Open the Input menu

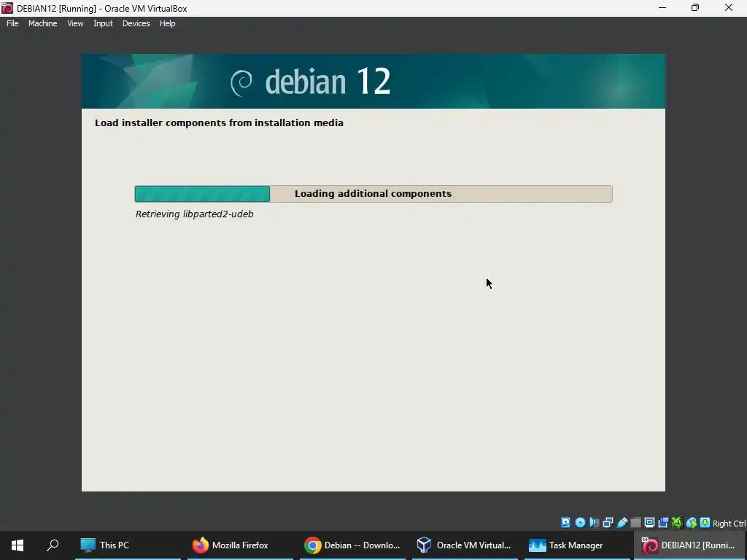pyautogui.click(x=103, y=23)
